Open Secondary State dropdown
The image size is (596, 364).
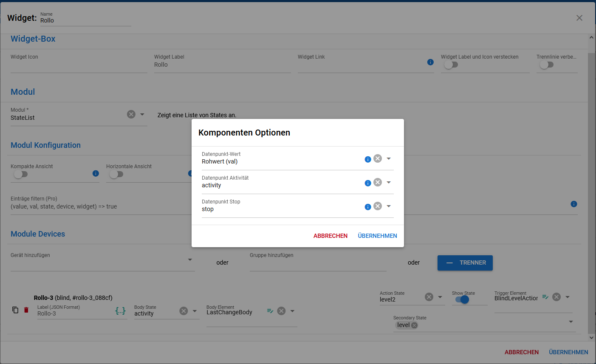[571, 322]
